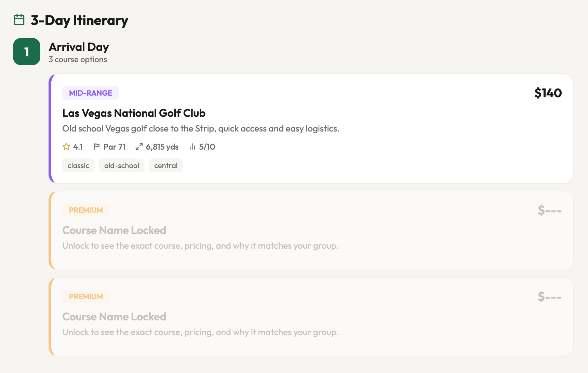Click the course description about Old school Vegas golf

(201, 129)
